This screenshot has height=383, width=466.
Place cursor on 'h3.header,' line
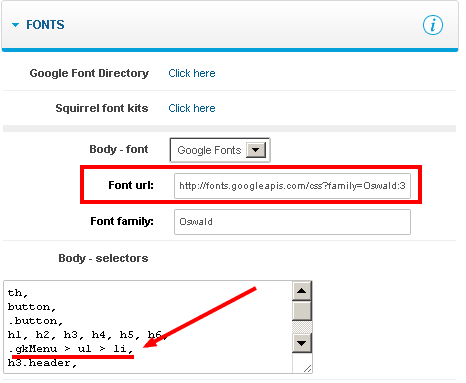coord(42,363)
